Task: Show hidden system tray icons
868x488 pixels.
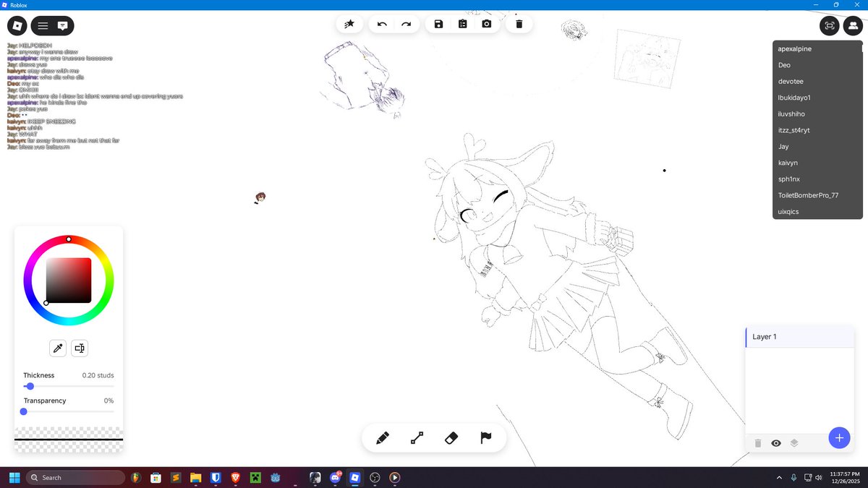Action: pyautogui.click(x=779, y=477)
